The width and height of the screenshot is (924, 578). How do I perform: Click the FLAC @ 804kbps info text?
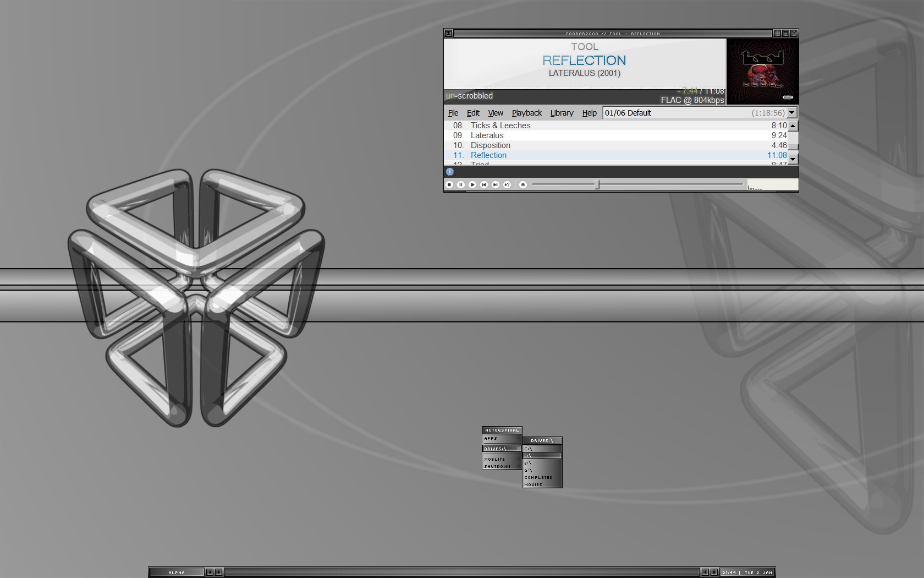tap(692, 100)
